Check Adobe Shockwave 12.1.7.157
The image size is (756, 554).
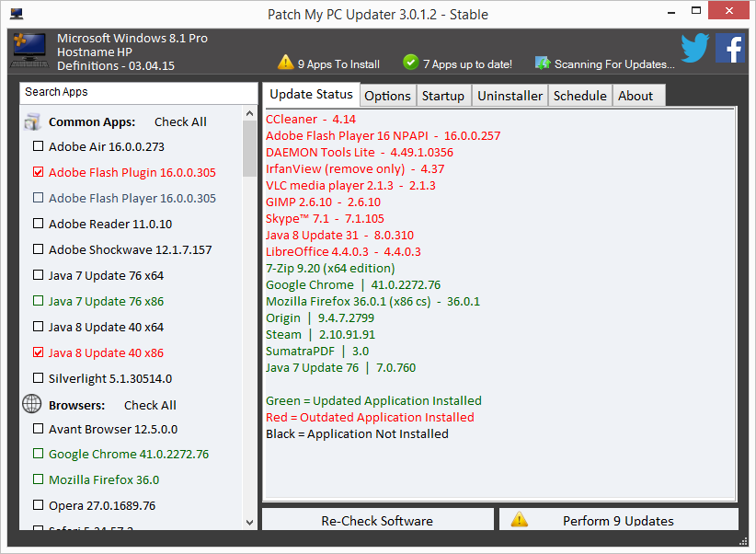coord(38,249)
